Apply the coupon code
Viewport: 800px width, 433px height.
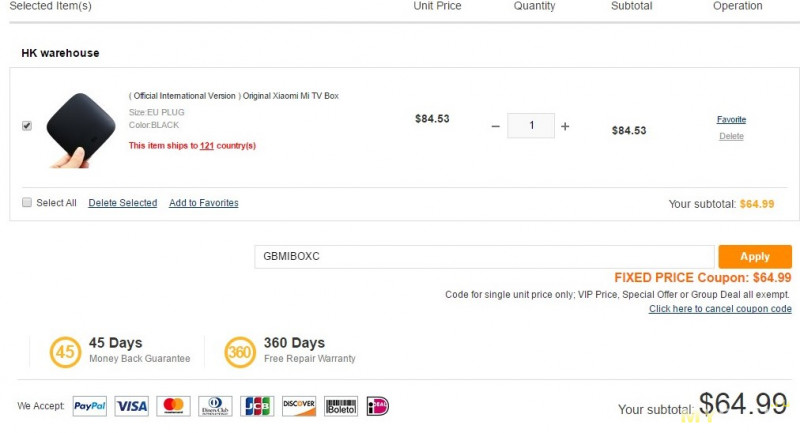(x=755, y=257)
